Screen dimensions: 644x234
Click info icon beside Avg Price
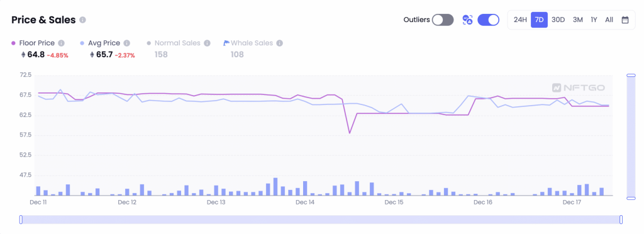[127, 43]
